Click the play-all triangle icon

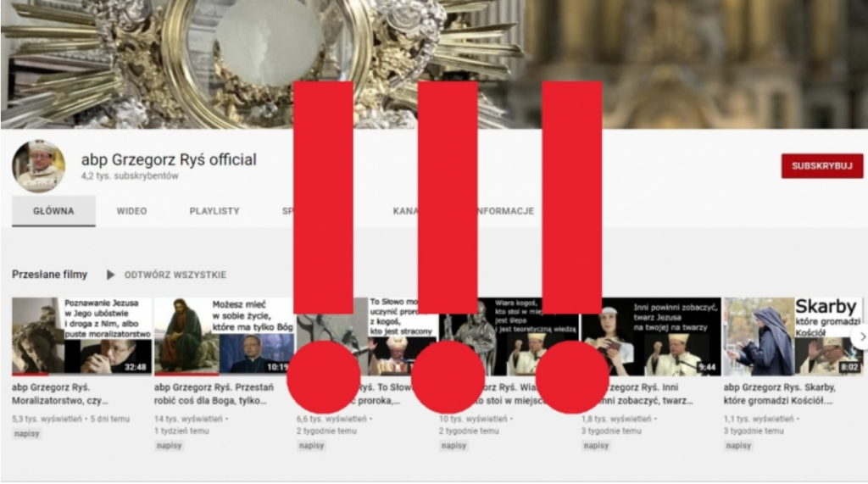[111, 275]
